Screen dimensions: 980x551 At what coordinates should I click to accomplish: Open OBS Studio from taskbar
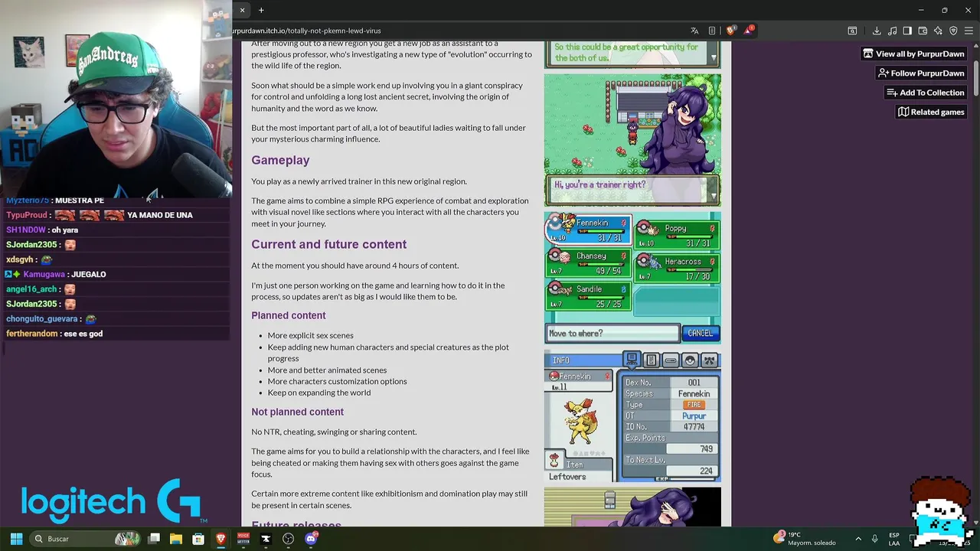[x=288, y=539]
